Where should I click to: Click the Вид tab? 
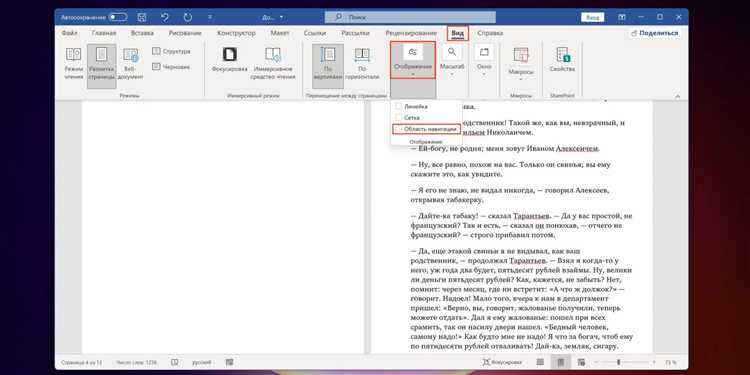pos(458,33)
